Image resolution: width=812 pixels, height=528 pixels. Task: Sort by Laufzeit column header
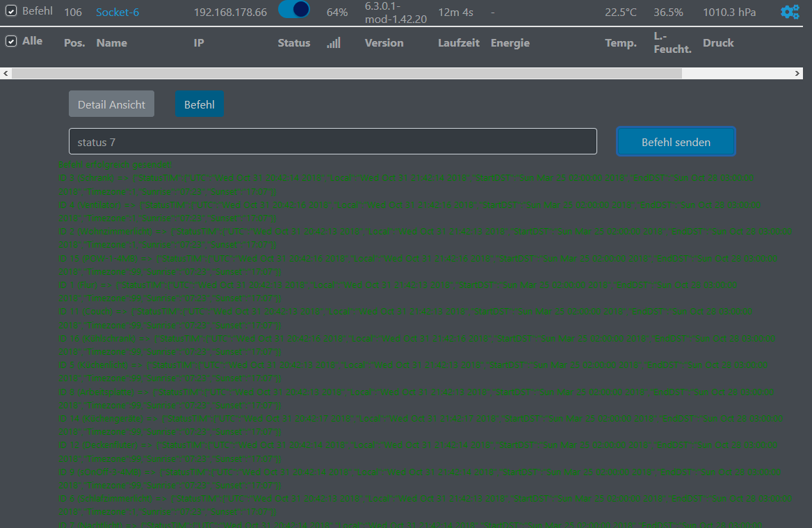pos(458,43)
